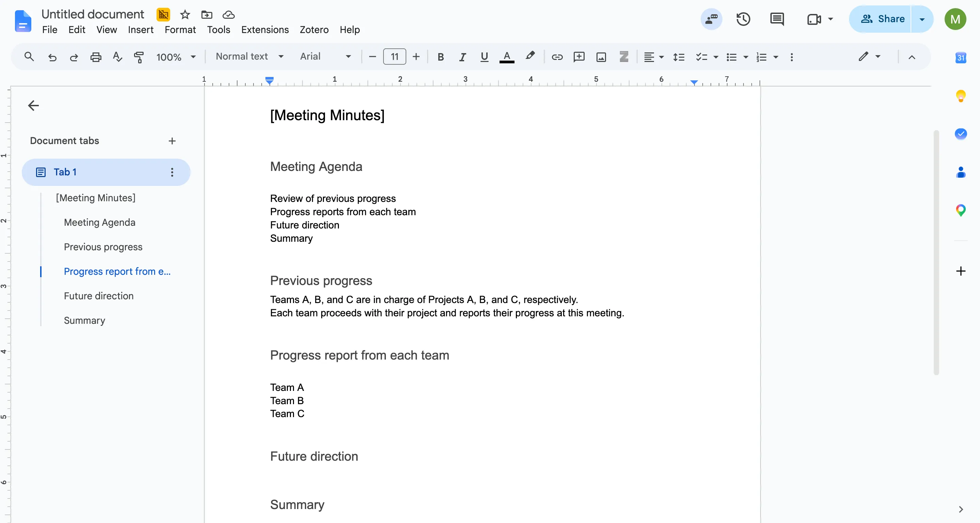The height and width of the screenshot is (523, 980).
Task: Toggle italic formatting
Action: coord(462,57)
